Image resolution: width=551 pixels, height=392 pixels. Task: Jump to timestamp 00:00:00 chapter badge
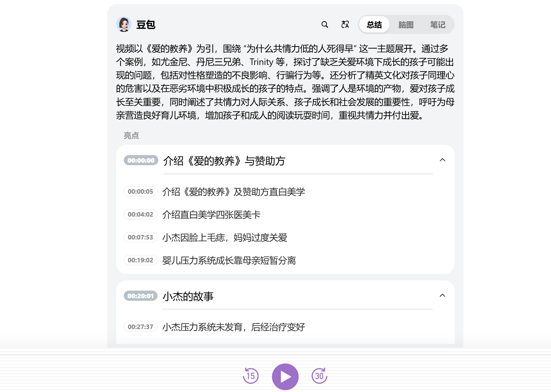click(141, 160)
